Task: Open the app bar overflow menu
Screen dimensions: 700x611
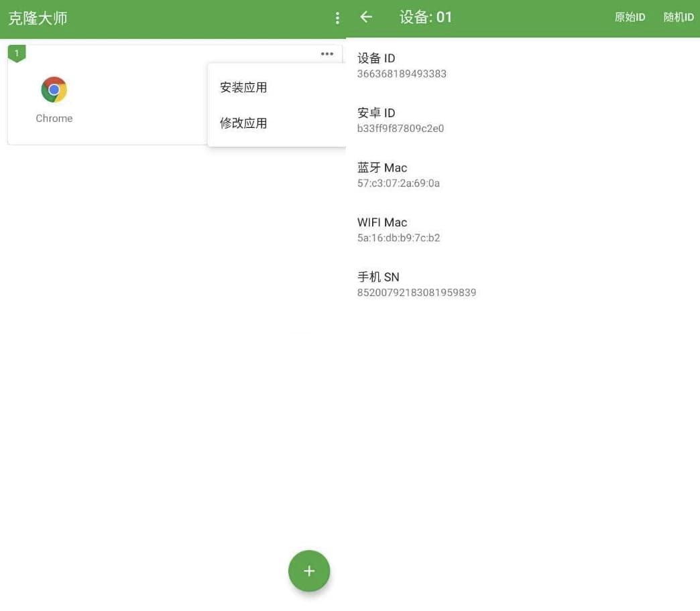Action: [x=337, y=18]
